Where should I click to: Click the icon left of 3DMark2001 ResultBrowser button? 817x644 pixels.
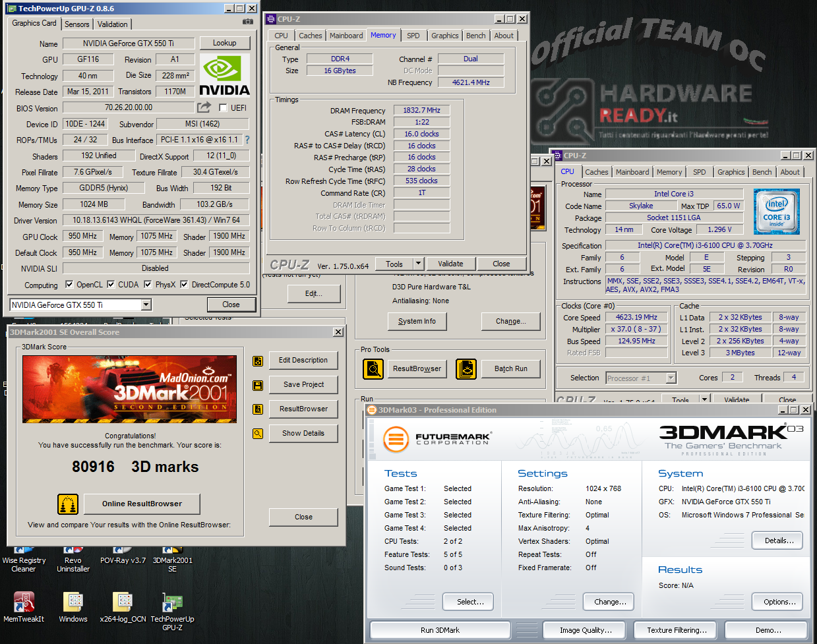pos(258,409)
